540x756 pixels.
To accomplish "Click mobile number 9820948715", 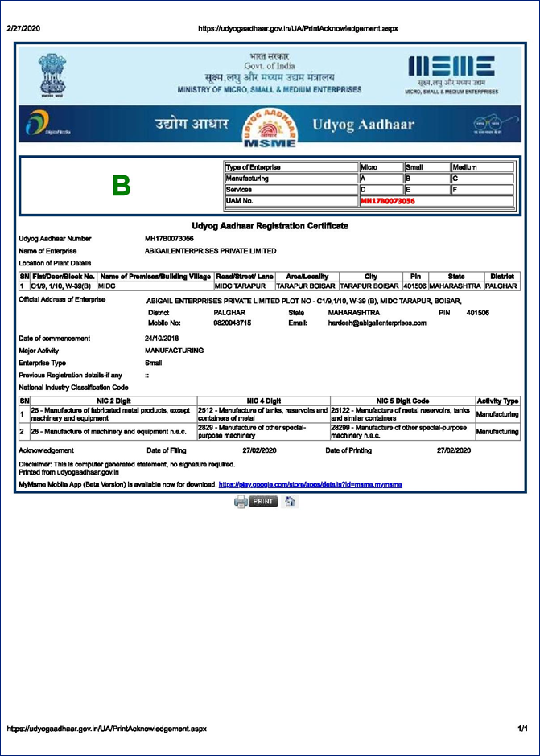I will (232, 323).
